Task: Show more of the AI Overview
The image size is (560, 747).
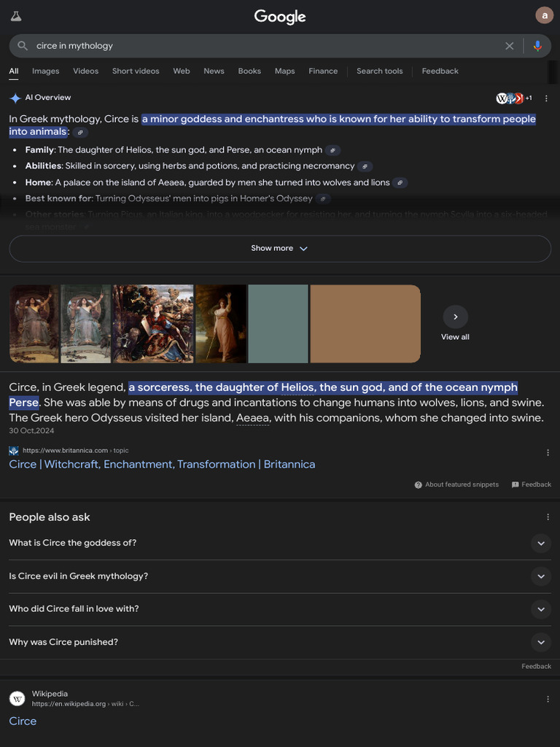Action: pos(279,249)
